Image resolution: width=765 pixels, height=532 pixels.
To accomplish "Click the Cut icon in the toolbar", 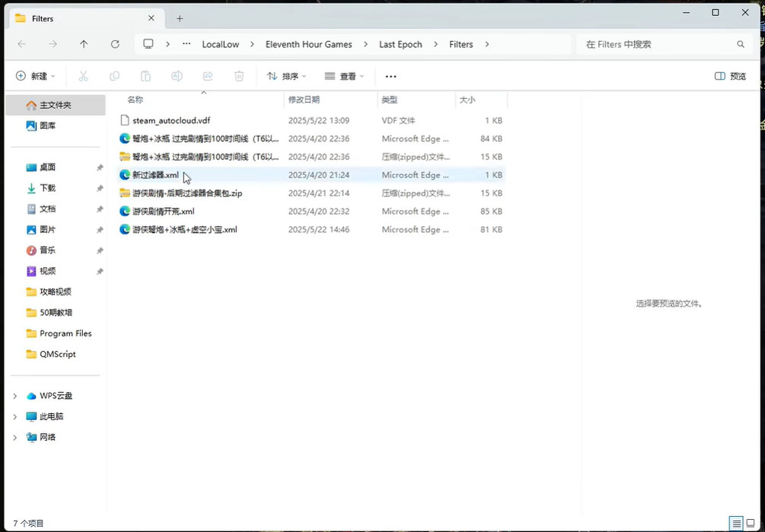I will pos(84,76).
